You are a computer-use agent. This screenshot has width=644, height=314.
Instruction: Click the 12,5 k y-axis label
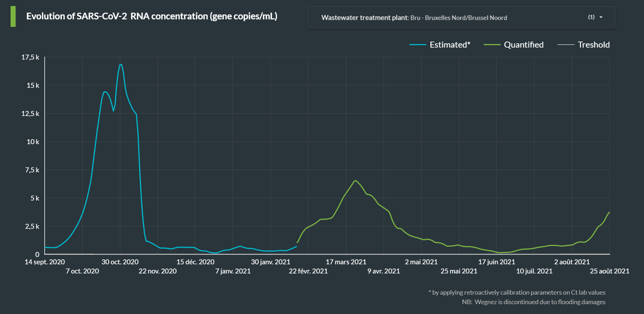30,113
